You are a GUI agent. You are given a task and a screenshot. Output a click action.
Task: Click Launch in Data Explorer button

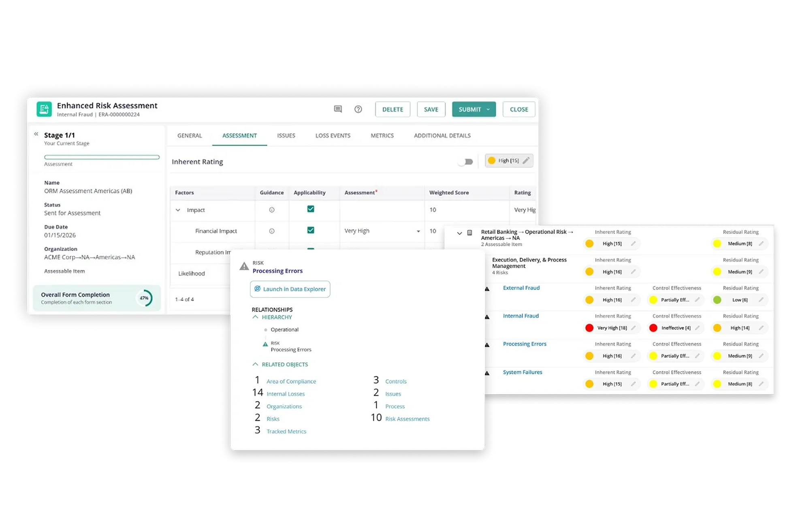tap(290, 289)
